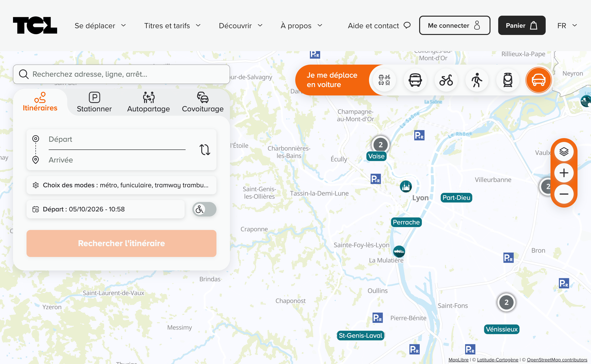The image size is (591, 364).
Task: Swap departure and arrival fields
Action: (205, 149)
